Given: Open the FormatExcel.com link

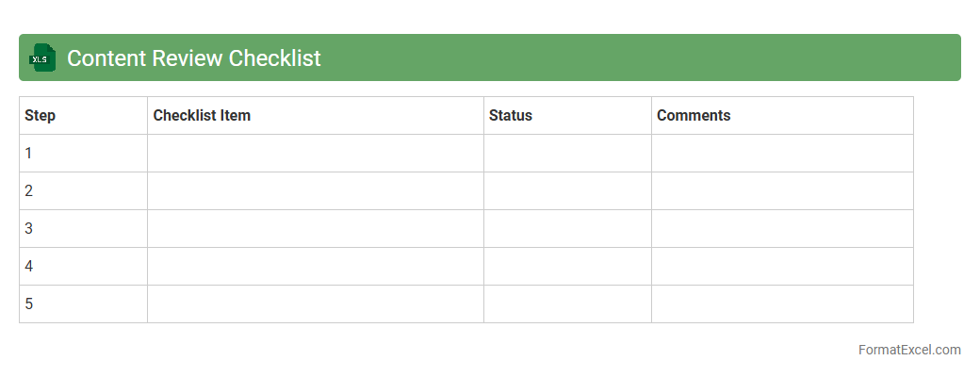Looking at the screenshot, I should coord(909,350).
